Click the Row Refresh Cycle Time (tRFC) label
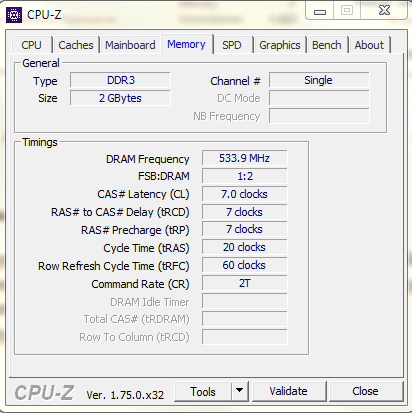Image resolution: width=412 pixels, height=413 pixels. (114, 266)
